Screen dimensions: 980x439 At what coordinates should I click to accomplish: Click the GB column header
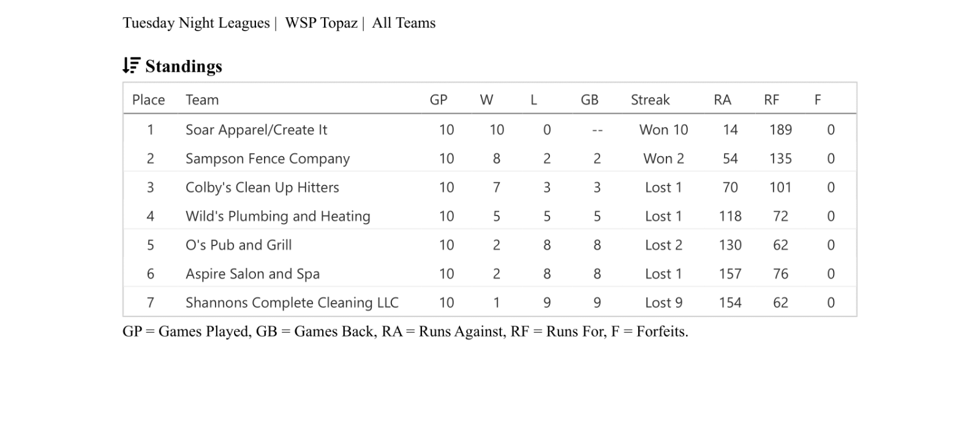[x=589, y=100]
